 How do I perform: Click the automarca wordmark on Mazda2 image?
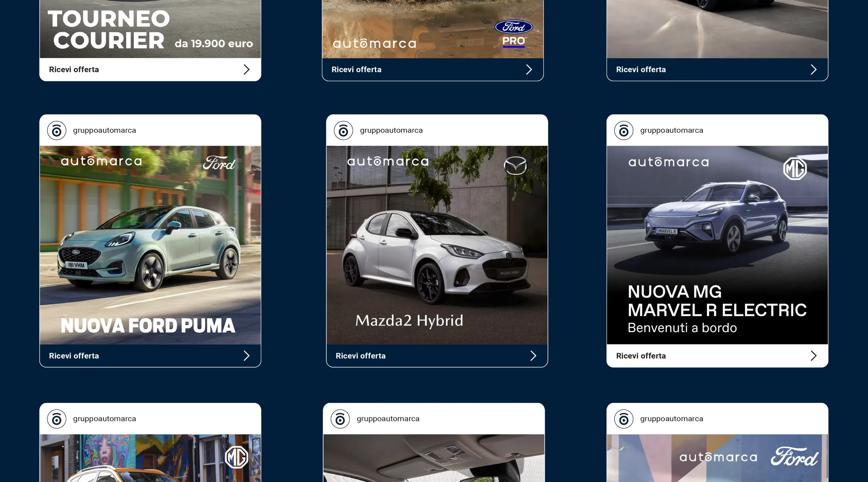388,161
